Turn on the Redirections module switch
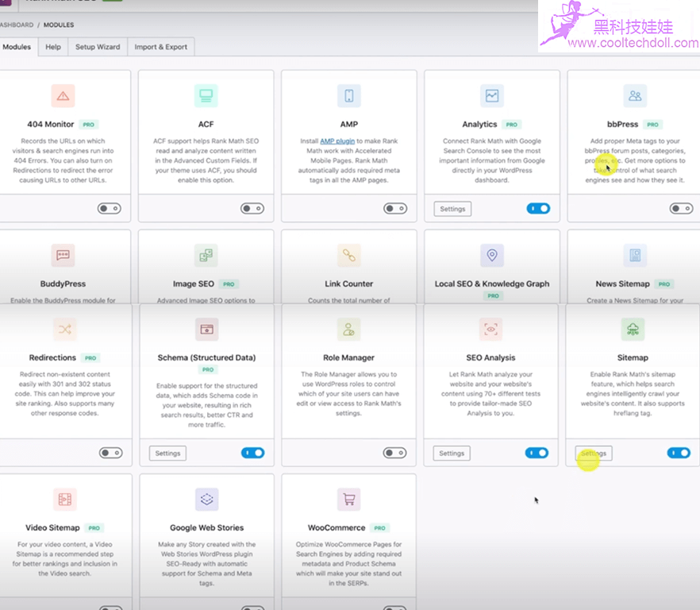Image resolution: width=700 pixels, height=610 pixels. pos(111,453)
